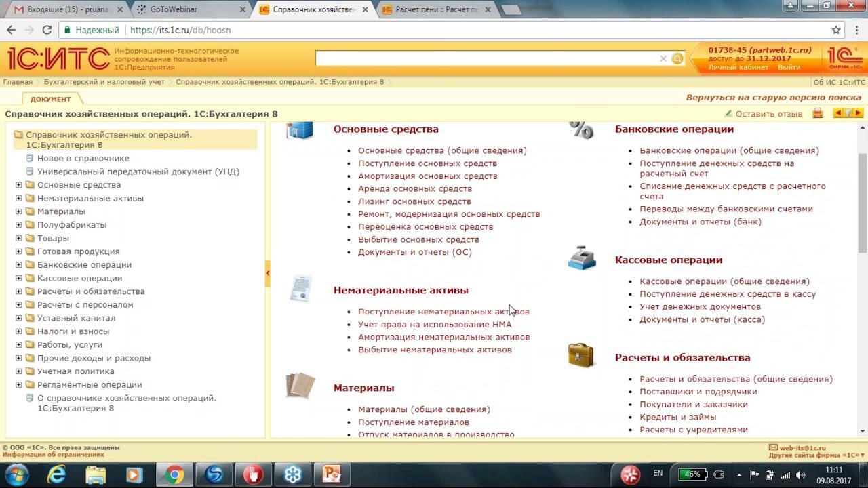This screenshot has width=868, height=488.
Task: Click the Выйти link
Action: click(789, 67)
